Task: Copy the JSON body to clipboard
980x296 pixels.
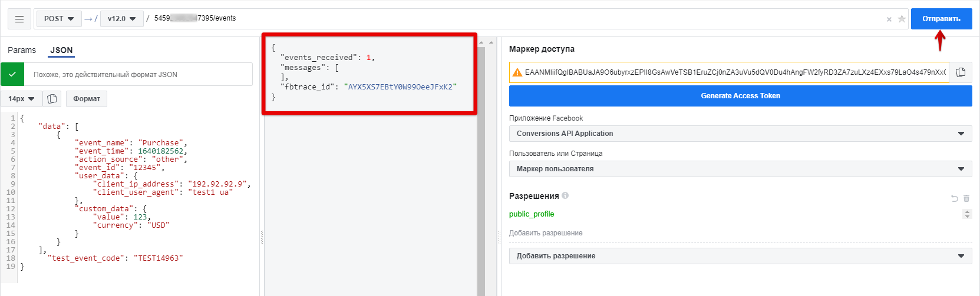Action: [52, 99]
